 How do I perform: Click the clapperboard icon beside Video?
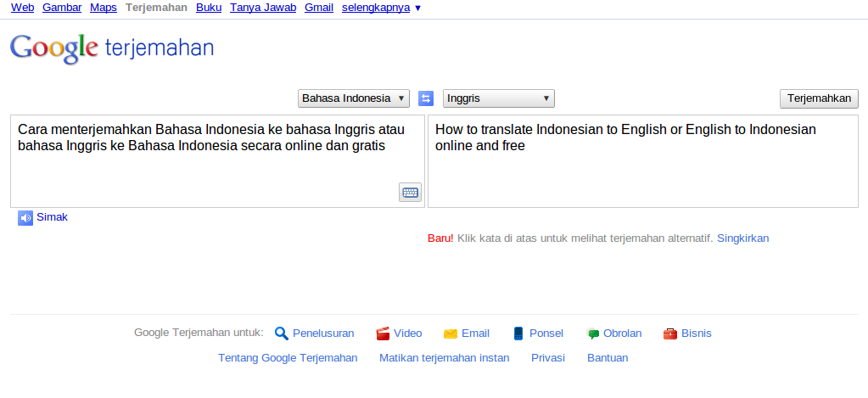click(x=383, y=334)
